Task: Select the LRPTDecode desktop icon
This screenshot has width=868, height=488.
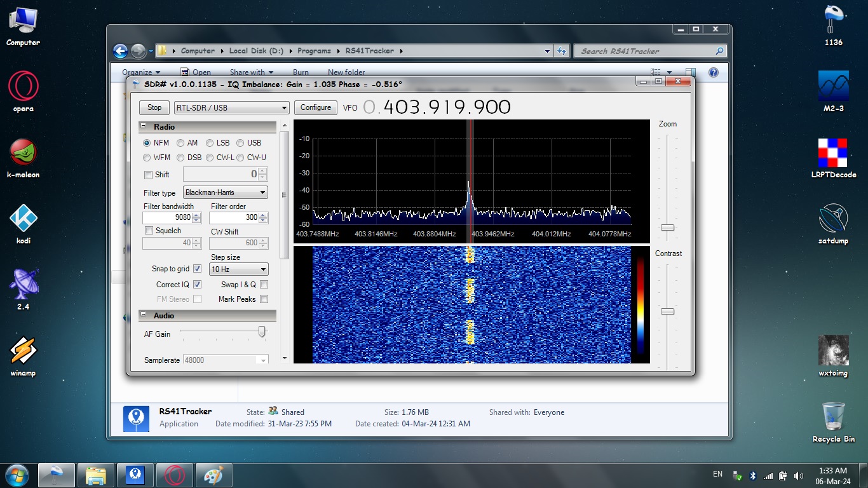Action: pyautogui.click(x=833, y=158)
